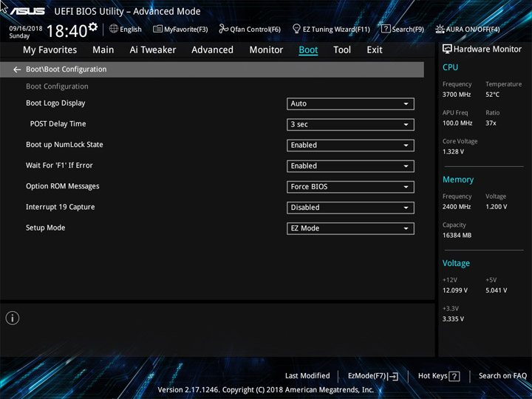Image resolution: width=532 pixels, height=399 pixels.
Task: Select the Option ROM Messages label
Action: point(63,186)
